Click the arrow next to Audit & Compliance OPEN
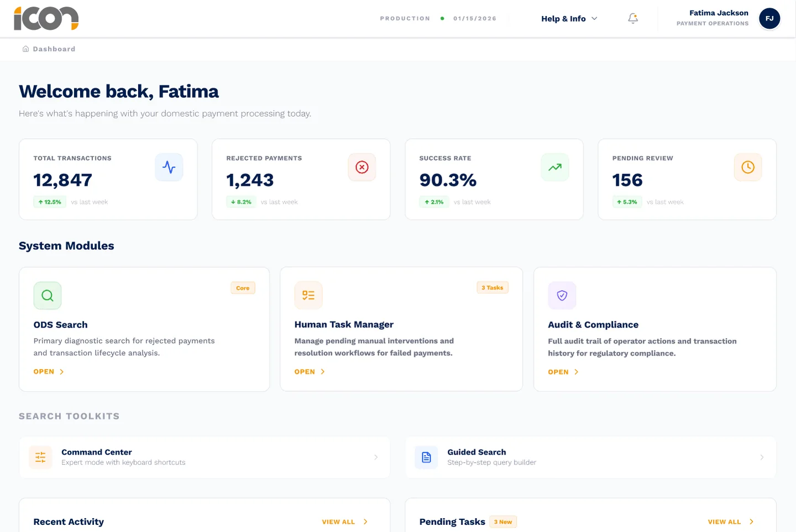Screen dimensions: 796x532 [x=577, y=372]
